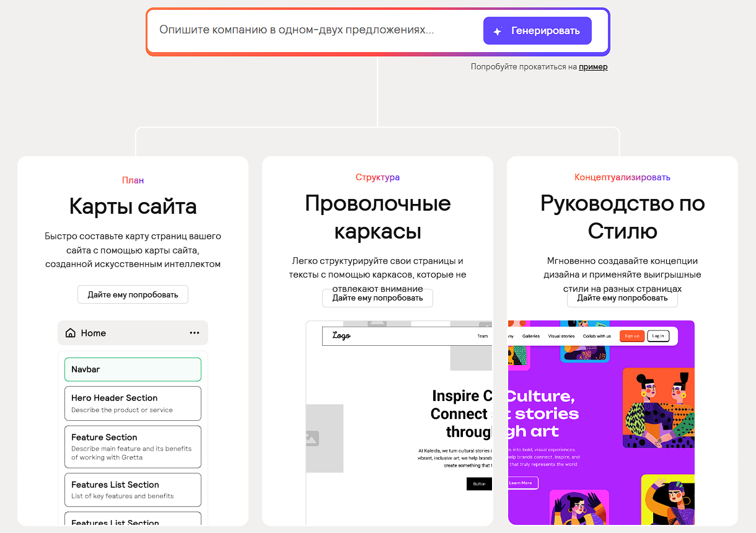Click the two women illustration on orange
Viewport: 756px width, 533px height.
[x=658, y=409]
